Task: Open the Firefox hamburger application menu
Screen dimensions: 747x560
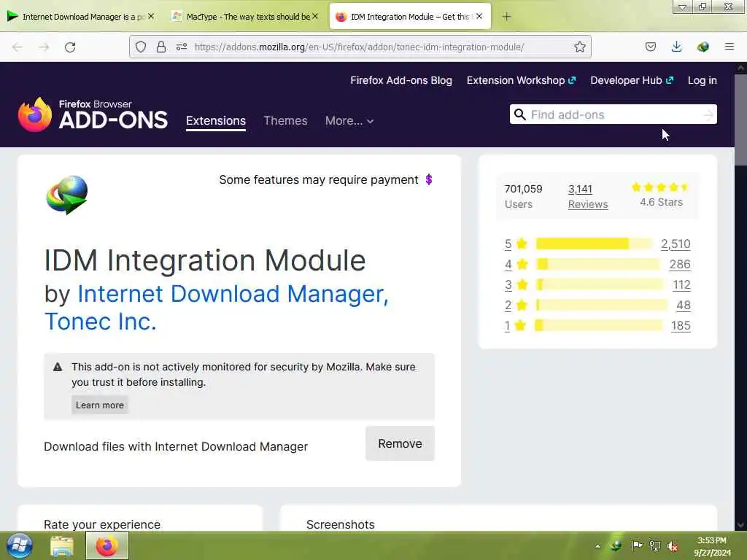Action: [729, 47]
